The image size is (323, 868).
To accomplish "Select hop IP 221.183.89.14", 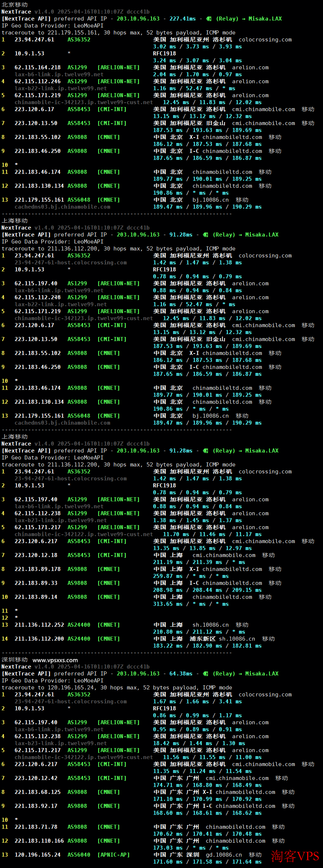I will coord(36,597).
